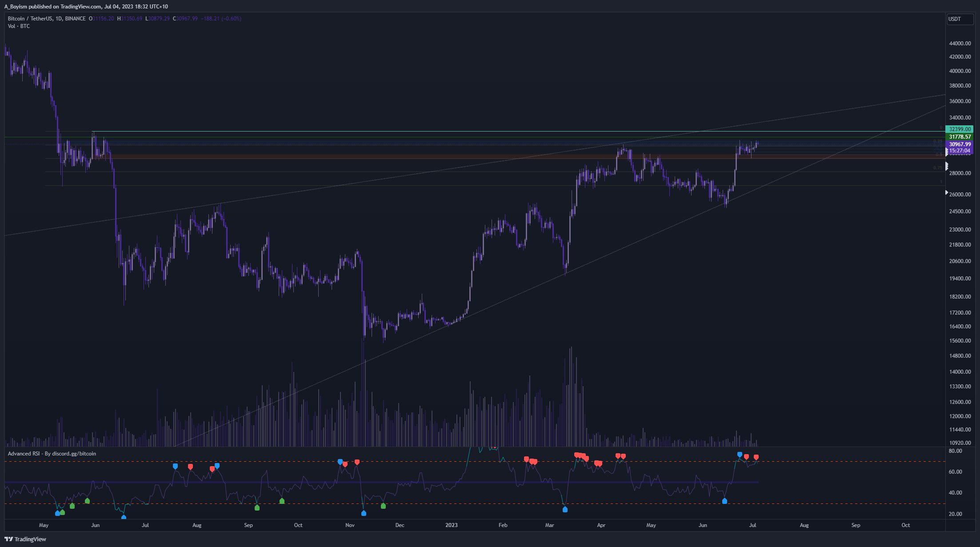The image size is (980, 547).
Task: Click the rightmost red RSI marker near Jul
Action: pos(756,457)
